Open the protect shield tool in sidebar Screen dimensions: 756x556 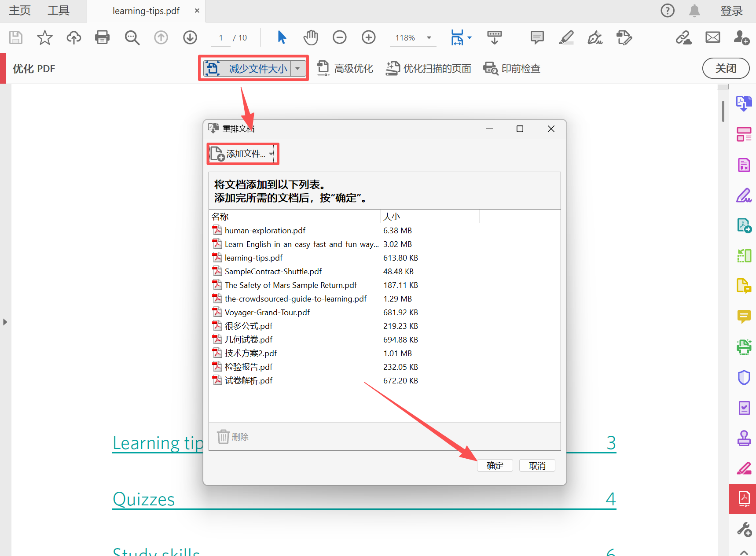(x=744, y=377)
